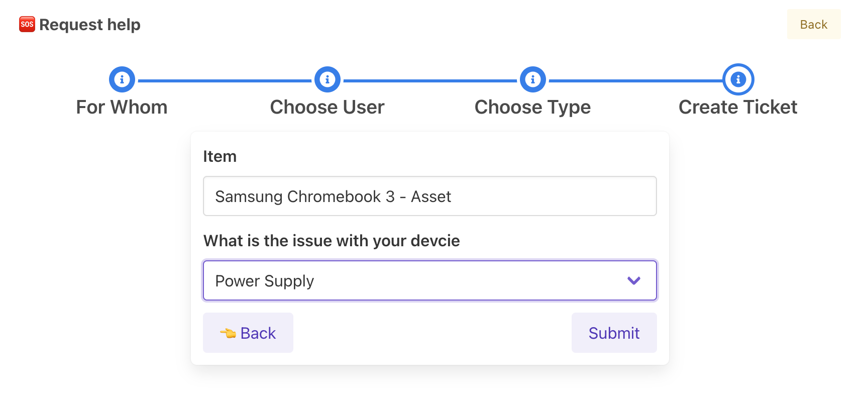Click the Choose User step circle icon

click(328, 79)
